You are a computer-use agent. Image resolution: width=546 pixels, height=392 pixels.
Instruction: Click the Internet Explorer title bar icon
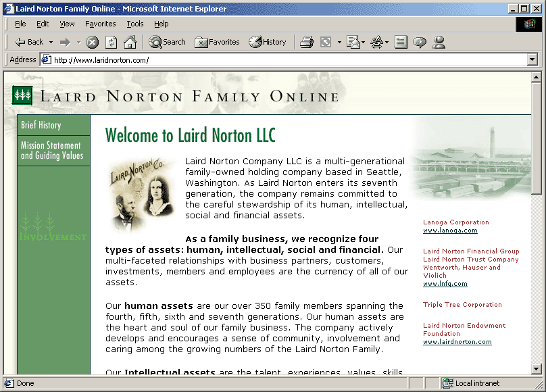[9, 9]
